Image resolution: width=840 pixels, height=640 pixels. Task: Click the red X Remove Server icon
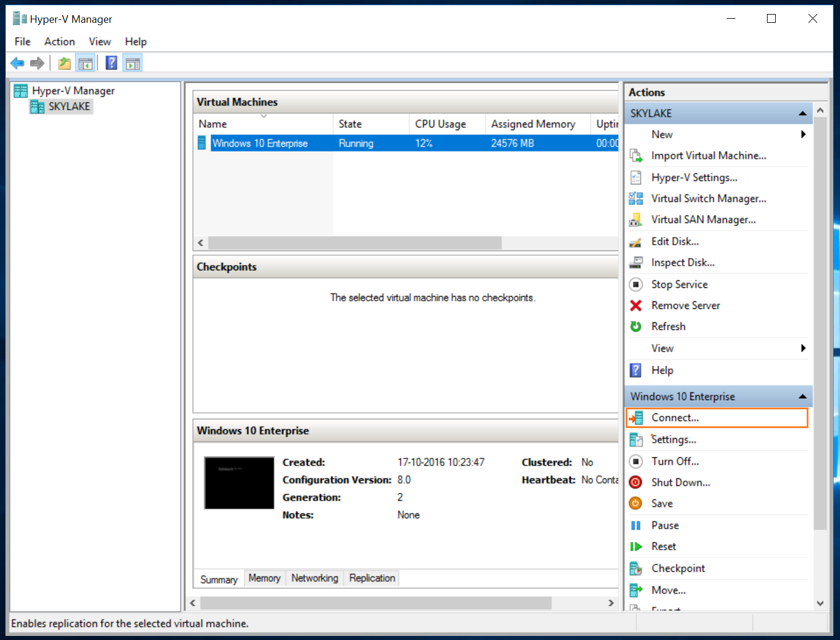tap(636, 305)
